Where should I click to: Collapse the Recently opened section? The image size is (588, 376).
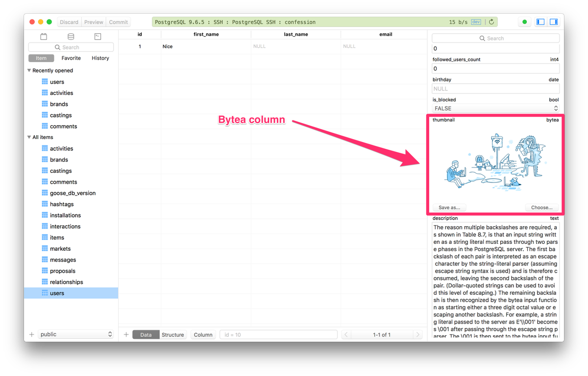pos(29,70)
